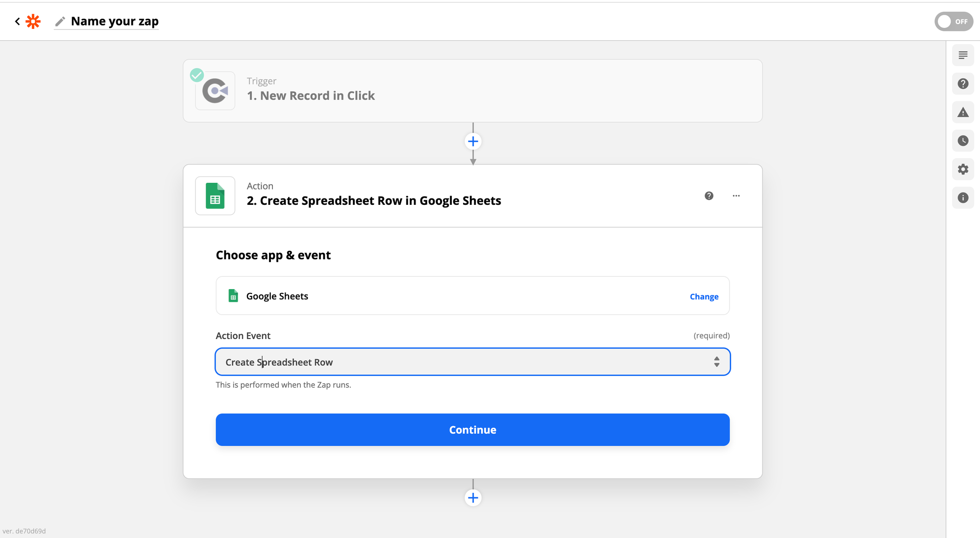Select the '2. Create Spreadsheet Row in Google Sheets' header

click(374, 201)
